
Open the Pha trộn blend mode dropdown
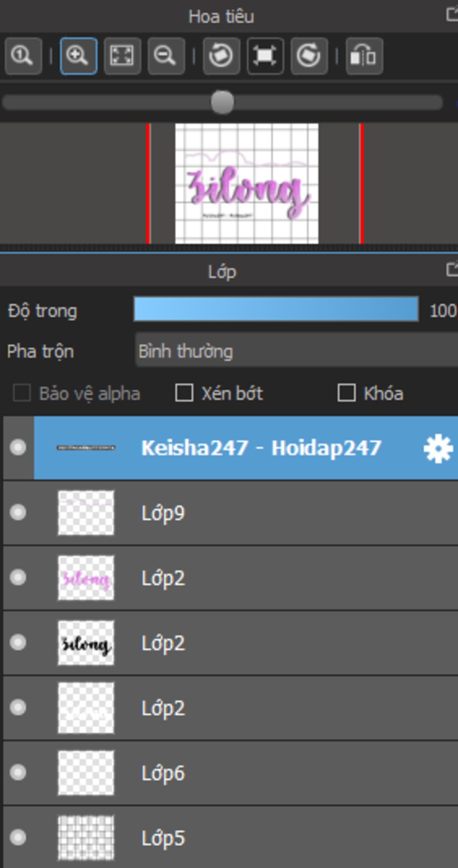[x=297, y=351]
